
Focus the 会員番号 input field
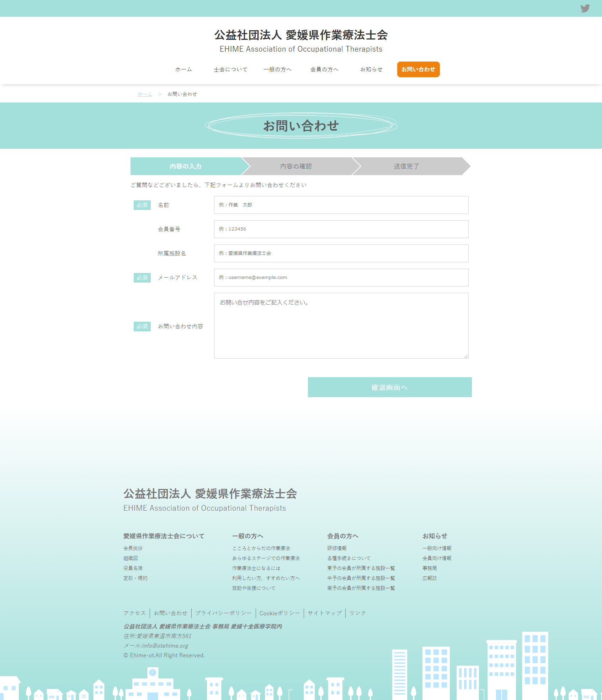(341, 229)
